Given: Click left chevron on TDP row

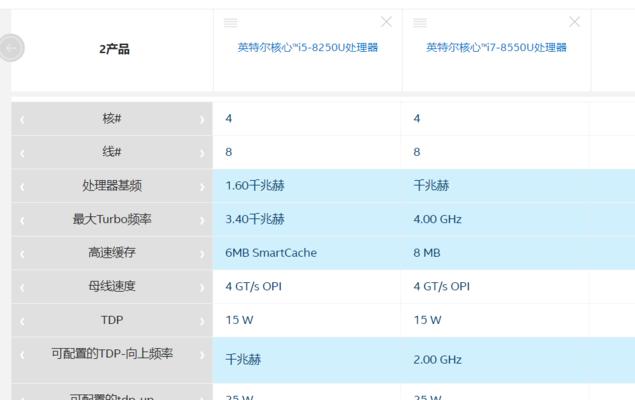Looking at the screenshot, I should click(x=22, y=321).
